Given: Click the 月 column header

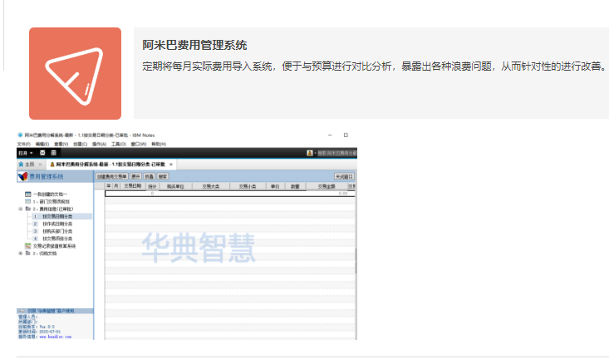Looking at the screenshot, I should [115, 186].
